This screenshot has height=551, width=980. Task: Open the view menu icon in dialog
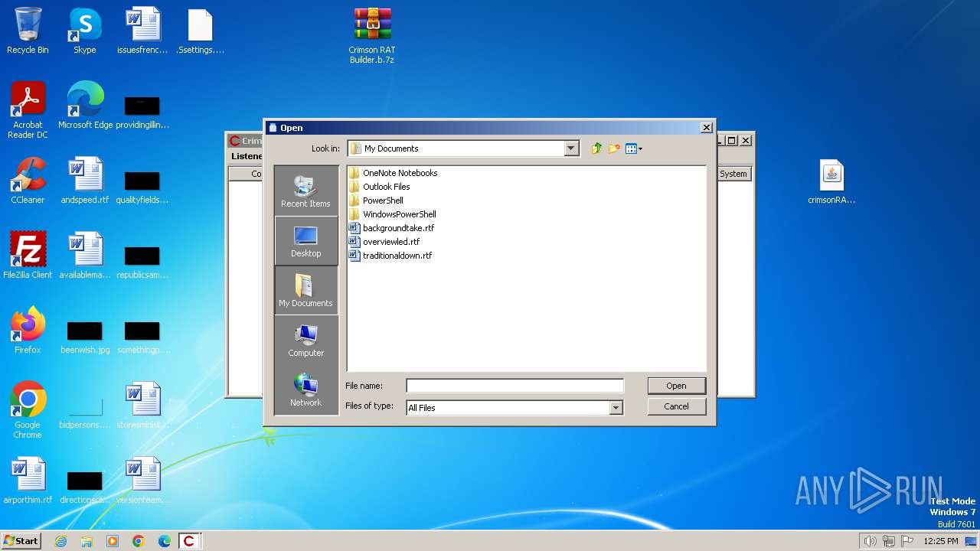(x=634, y=148)
